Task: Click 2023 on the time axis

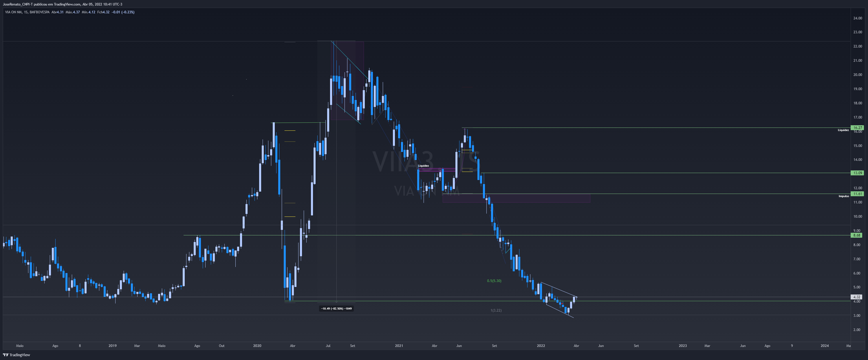Action: coord(683,346)
